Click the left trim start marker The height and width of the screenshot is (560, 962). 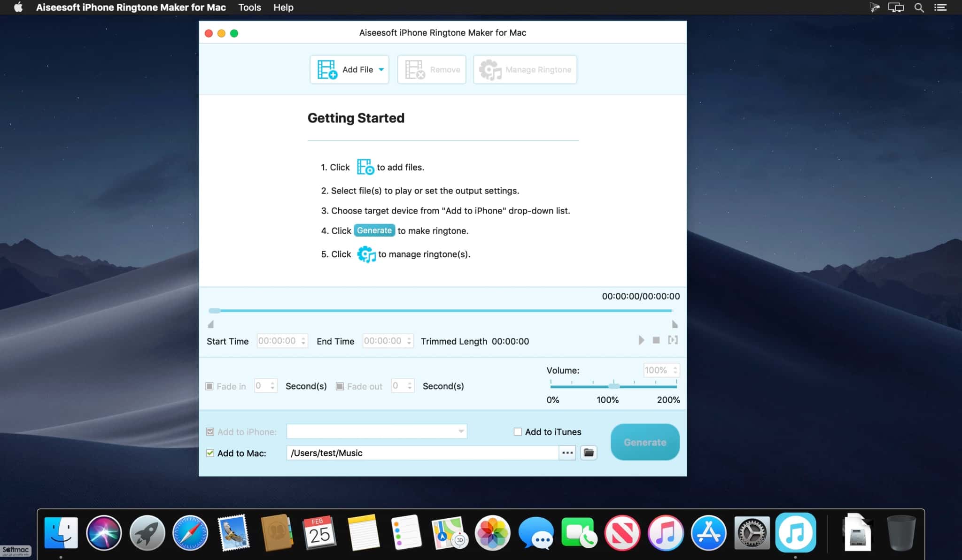tap(211, 324)
